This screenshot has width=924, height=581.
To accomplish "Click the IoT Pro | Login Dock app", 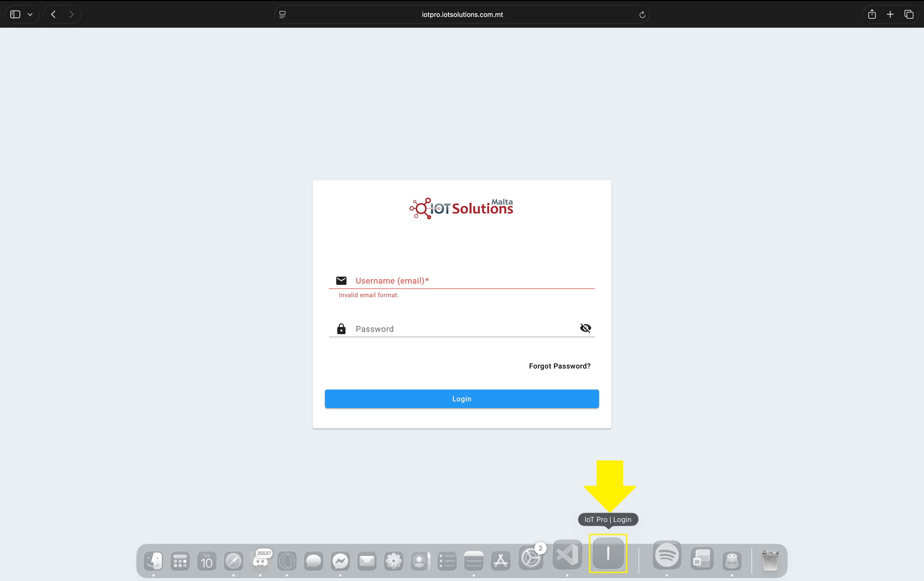I will 608,553.
